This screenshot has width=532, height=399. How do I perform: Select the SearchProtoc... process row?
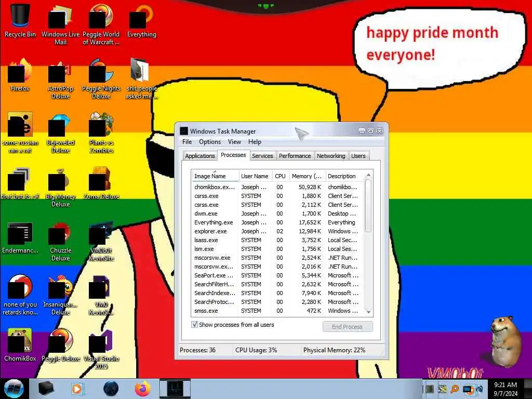coord(277,302)
